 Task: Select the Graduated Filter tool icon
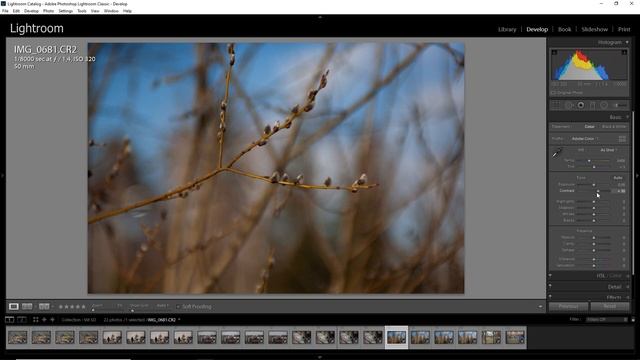point(592,105)
